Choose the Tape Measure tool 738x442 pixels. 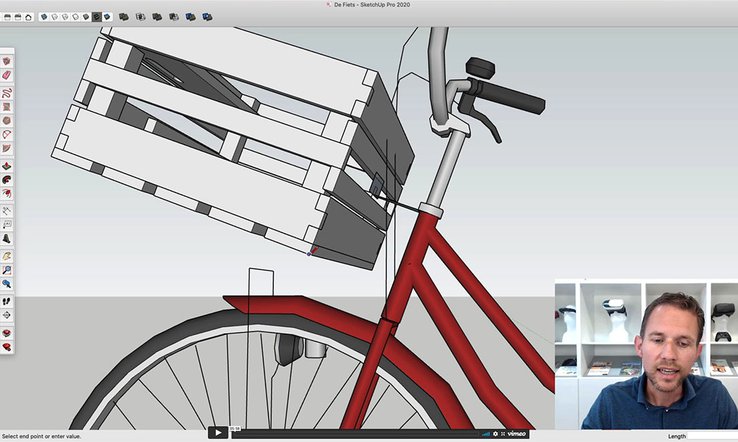pyautogui.click(x=6, y=211)
